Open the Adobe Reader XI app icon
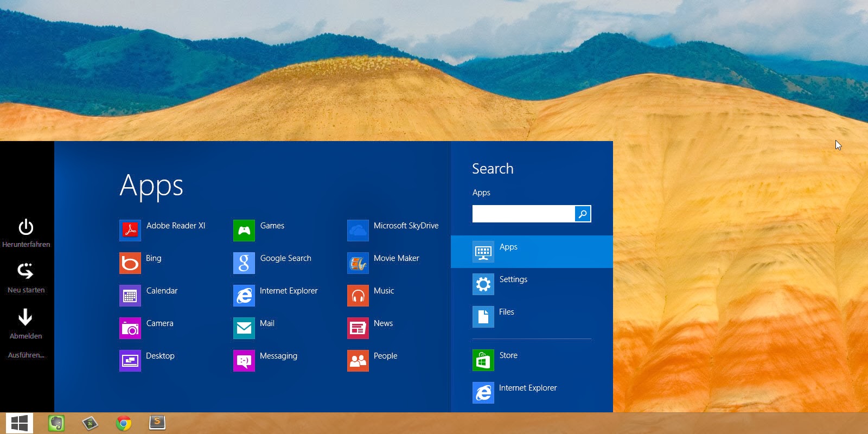The height and width of the screenshot is (434, 868). pos(130,231)
